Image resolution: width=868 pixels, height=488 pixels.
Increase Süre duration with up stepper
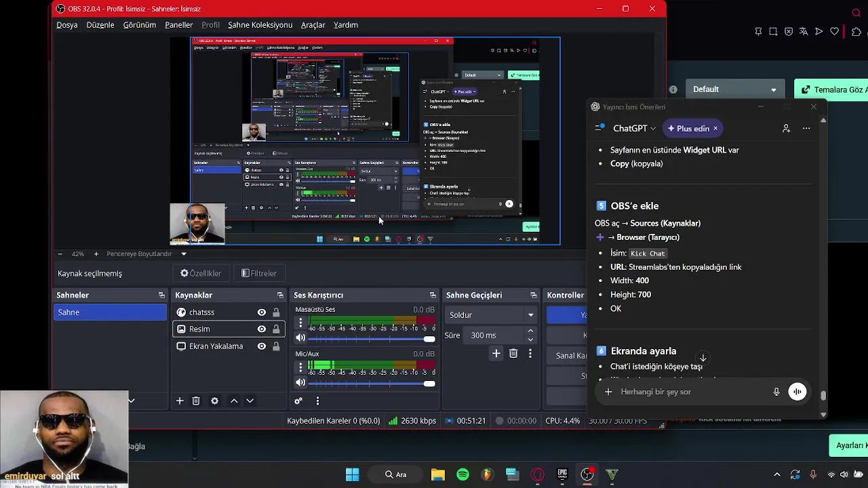pyautogui.click(x=530, y=331)
